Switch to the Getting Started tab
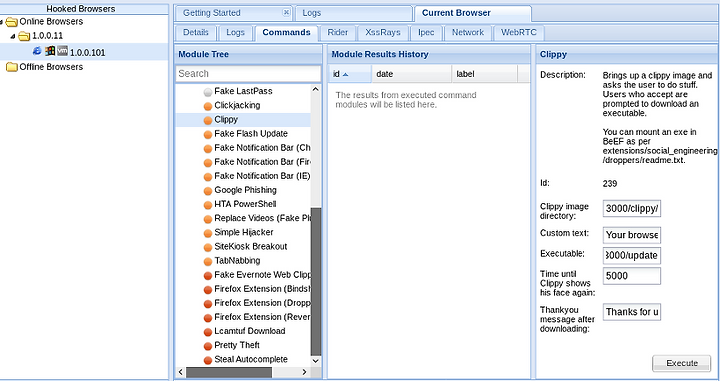 click(x=212, y=13)
